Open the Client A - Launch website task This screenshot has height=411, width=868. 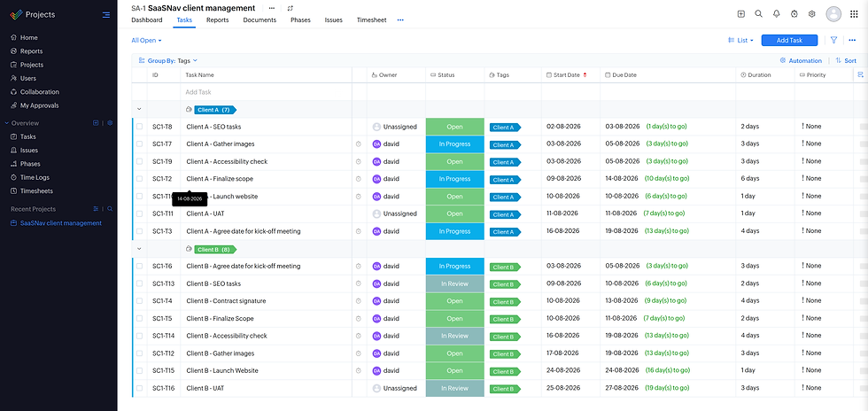pos(234,196)
